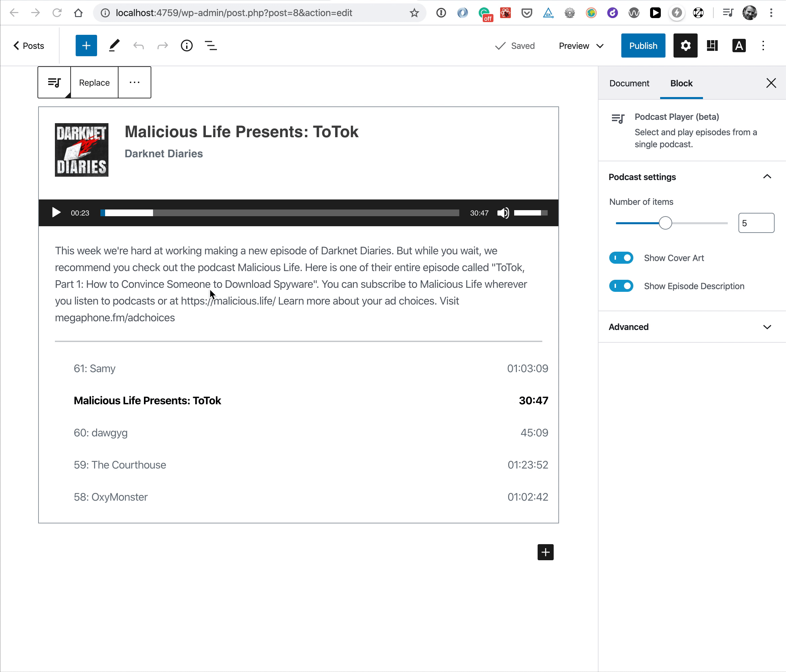Play the podcast episode
This screenshot has width=786, height=672.
pyautogui.click(x=56, y=213)
